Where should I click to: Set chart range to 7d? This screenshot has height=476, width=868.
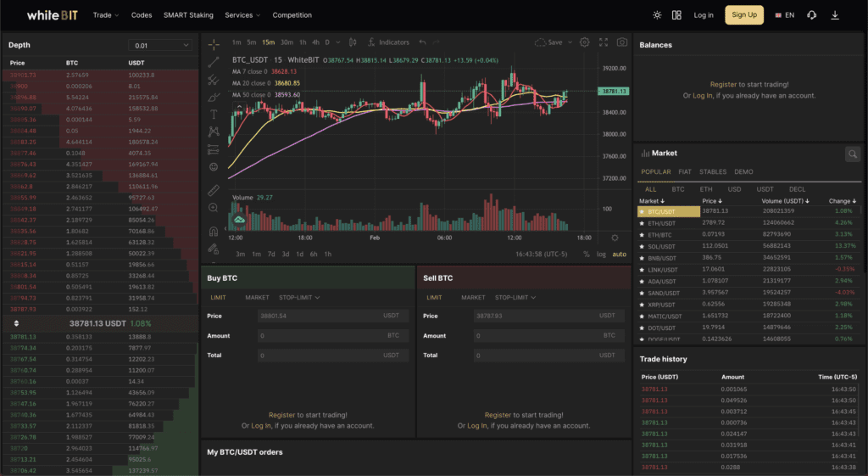tap(271, 255)
